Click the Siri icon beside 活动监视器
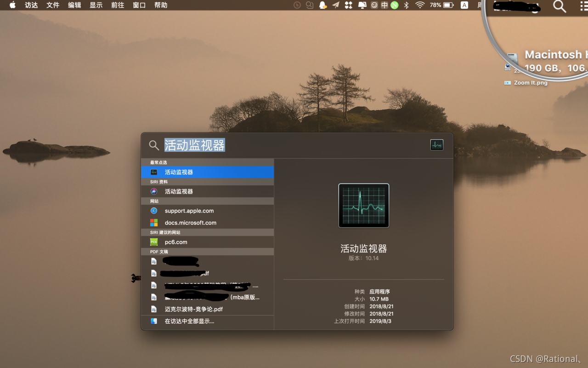 click(x=154, y=191)
